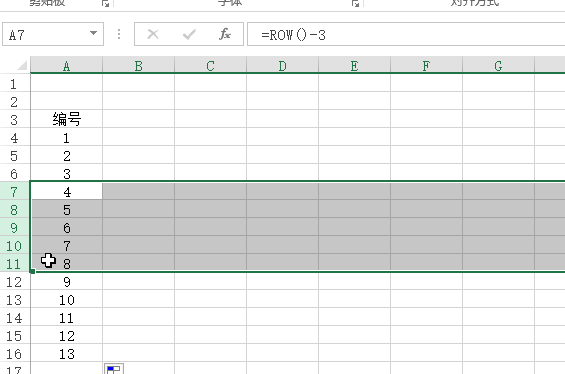Select row 2 header
This screenshot has width=565, height=374.
[14, 101]
